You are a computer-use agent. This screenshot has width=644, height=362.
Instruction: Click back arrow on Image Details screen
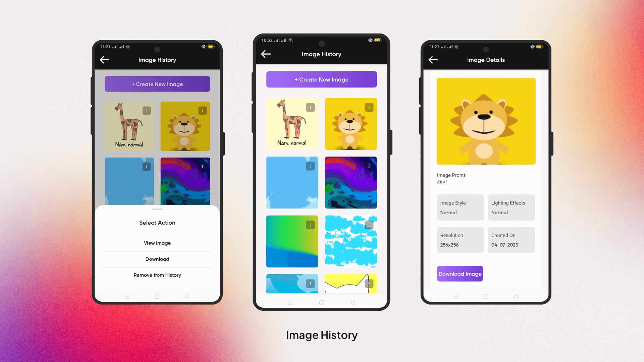433,59
